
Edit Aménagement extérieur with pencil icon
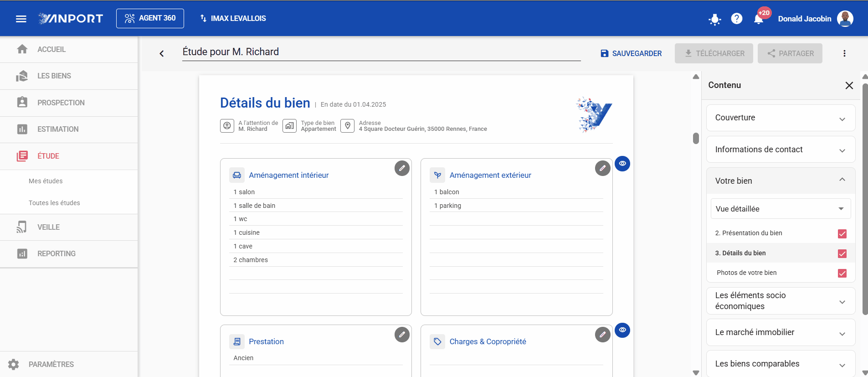click(x=602, y=168)
